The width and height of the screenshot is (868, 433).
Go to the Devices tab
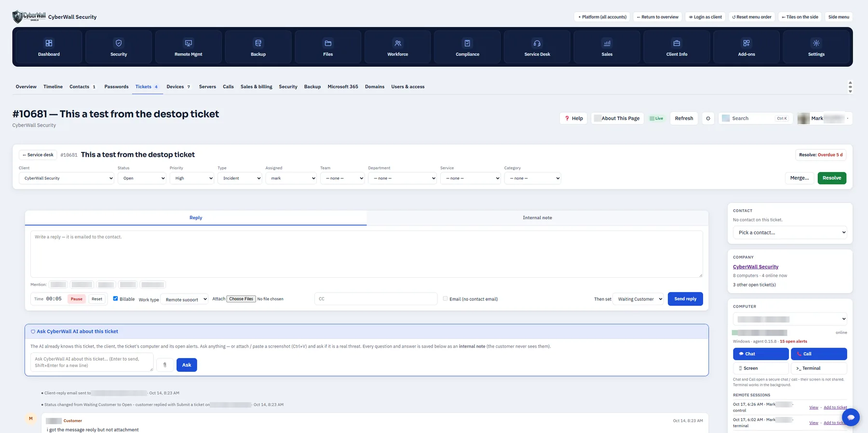coord(178,87)
